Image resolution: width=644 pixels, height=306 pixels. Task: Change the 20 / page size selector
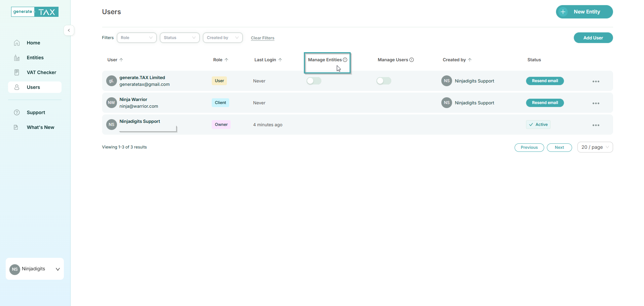[x=595, y=147]
